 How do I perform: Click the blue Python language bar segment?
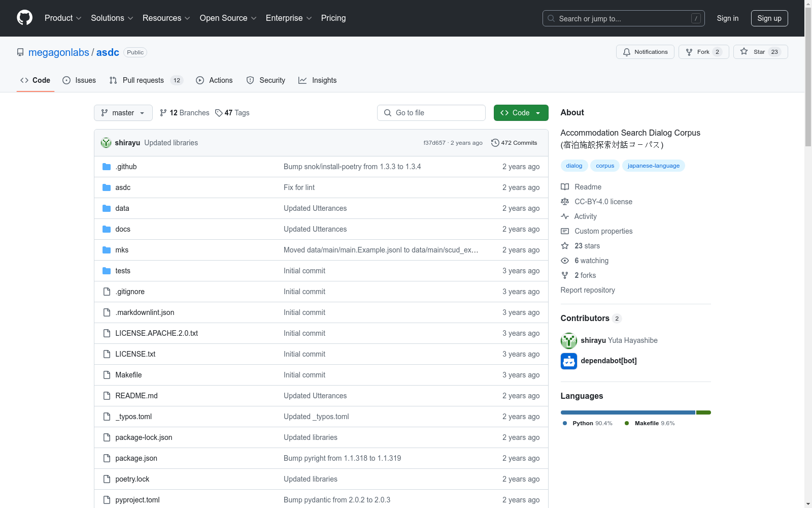pos(628,412)
